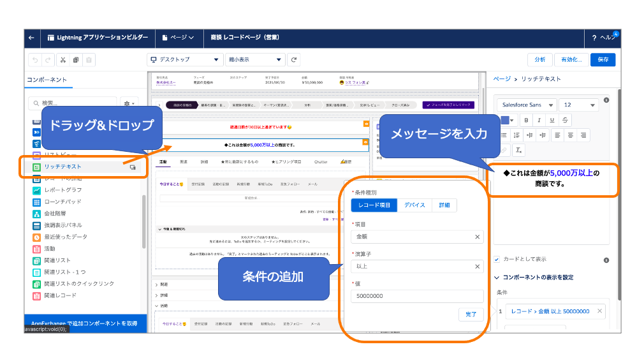Choose the レコード項目 condition type
The image size is (644, 363).
point(374,205)
